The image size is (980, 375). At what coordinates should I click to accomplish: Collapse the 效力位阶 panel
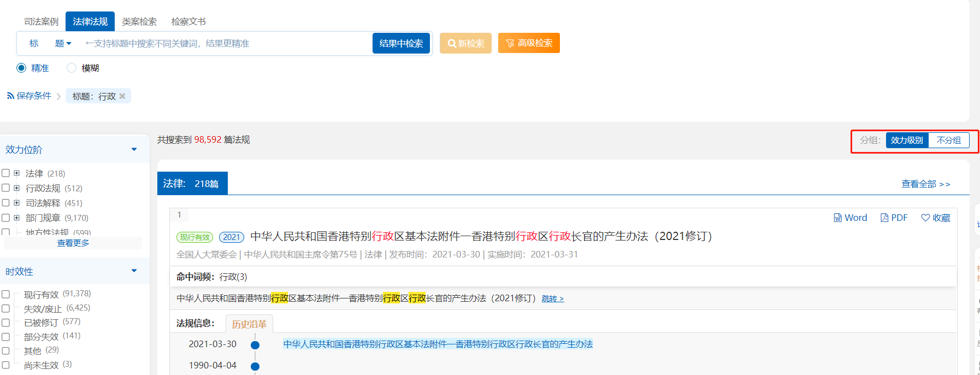(x=134, y=149)
